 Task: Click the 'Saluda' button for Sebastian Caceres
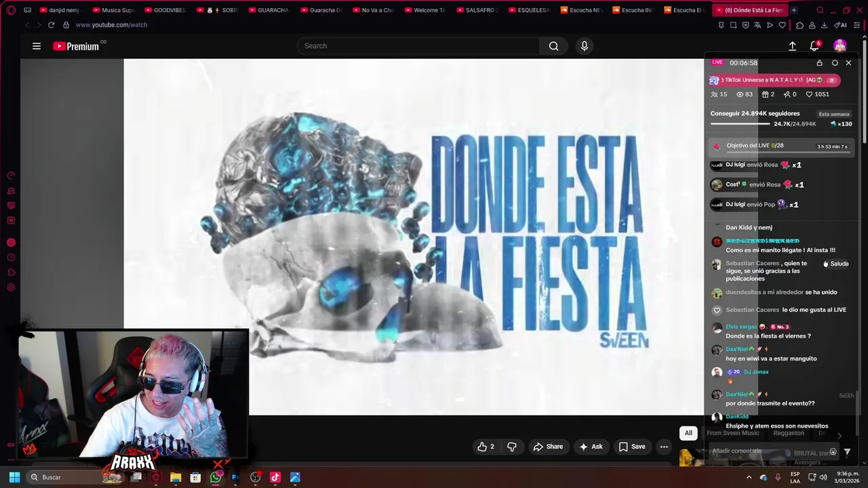836,264
